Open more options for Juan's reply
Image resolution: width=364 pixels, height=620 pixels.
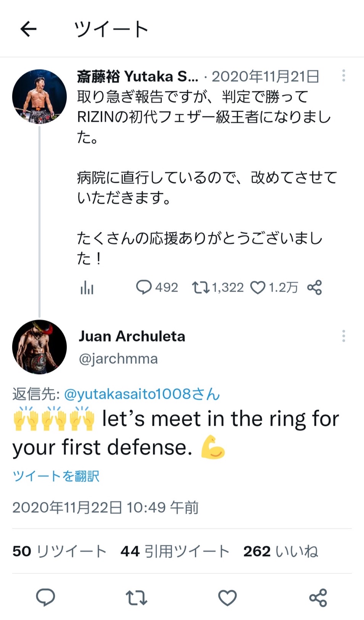[343, 336]
